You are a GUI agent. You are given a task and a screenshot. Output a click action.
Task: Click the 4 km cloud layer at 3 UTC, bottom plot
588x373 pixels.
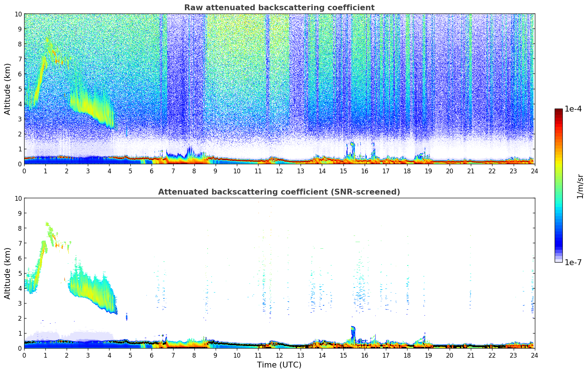88,289
